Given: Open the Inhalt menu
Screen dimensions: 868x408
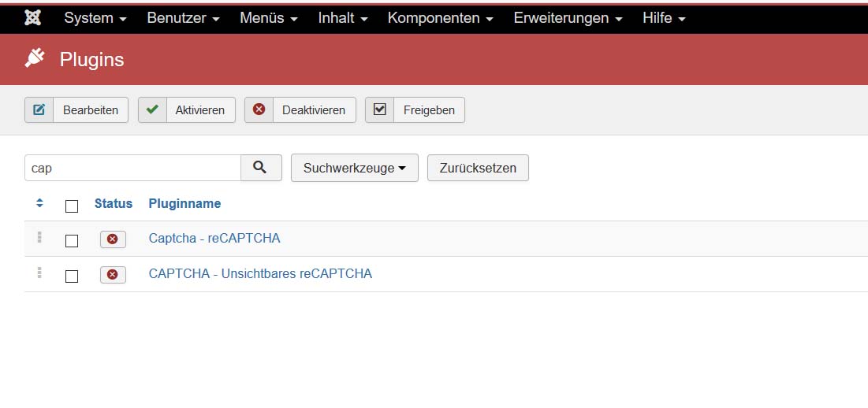Looking at the screenshot, I should (343, 17).
